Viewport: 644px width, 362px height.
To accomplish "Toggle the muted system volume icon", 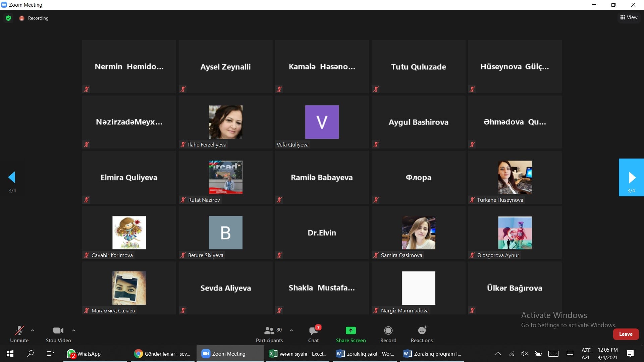I will [x=524, y=354].
